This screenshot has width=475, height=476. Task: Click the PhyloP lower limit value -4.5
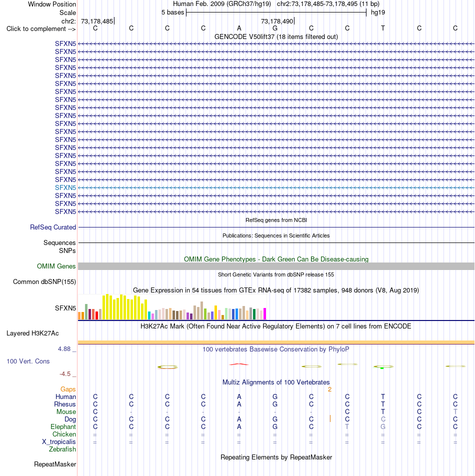pyautogui.click(x=65, y=374)
